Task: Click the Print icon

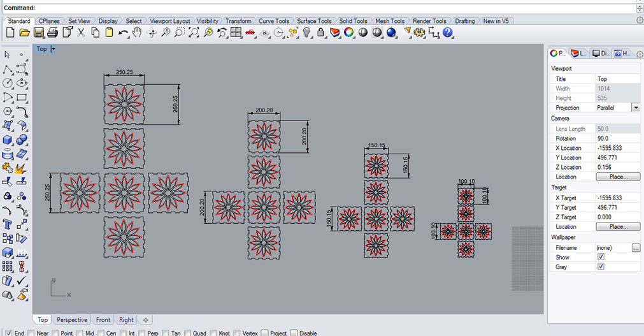Action: [53, 33]
